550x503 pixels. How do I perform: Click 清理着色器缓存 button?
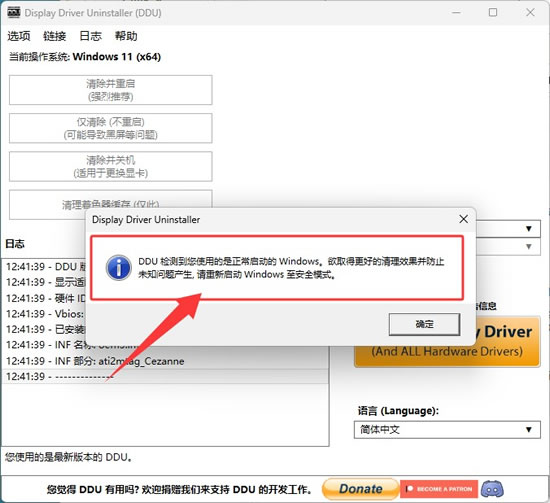coord(110,204)
